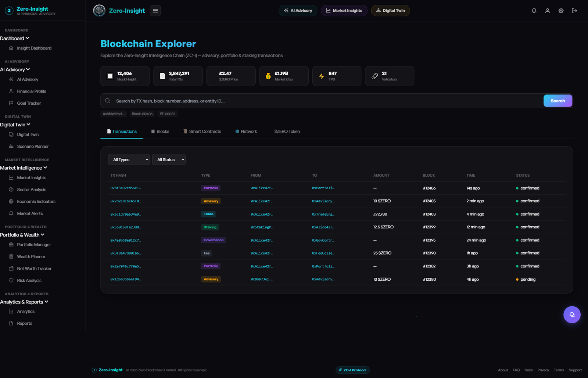Open Market Insights from top navigation
588x378 pixels.
pyautogui.click(x=344, y=11)
